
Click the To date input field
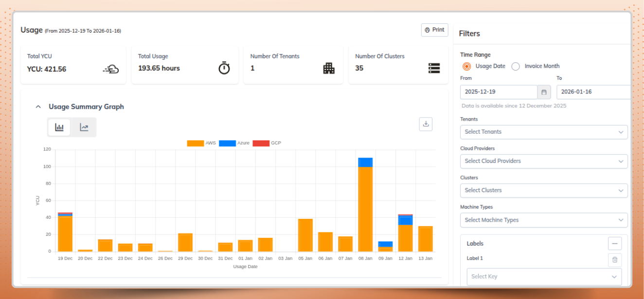(x=593, y=91)
